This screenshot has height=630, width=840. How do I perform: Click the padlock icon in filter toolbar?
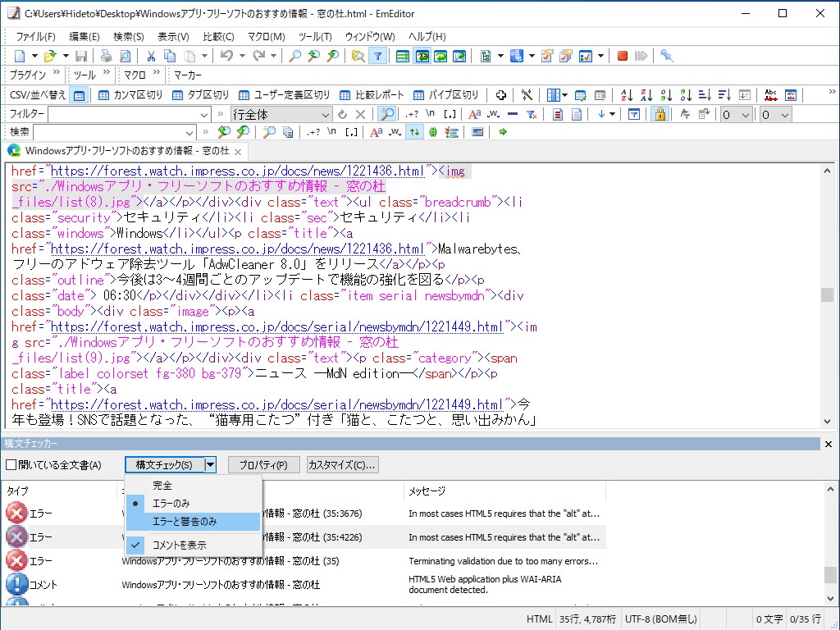point(660,114)
